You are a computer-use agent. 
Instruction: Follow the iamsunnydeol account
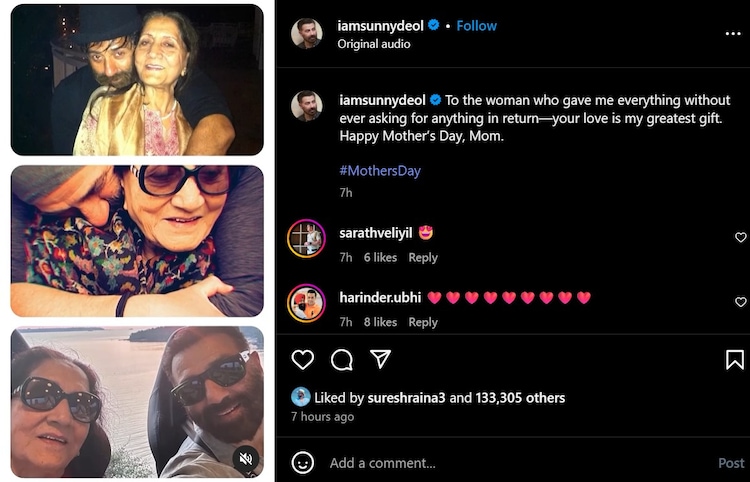[x=477, y=25]
